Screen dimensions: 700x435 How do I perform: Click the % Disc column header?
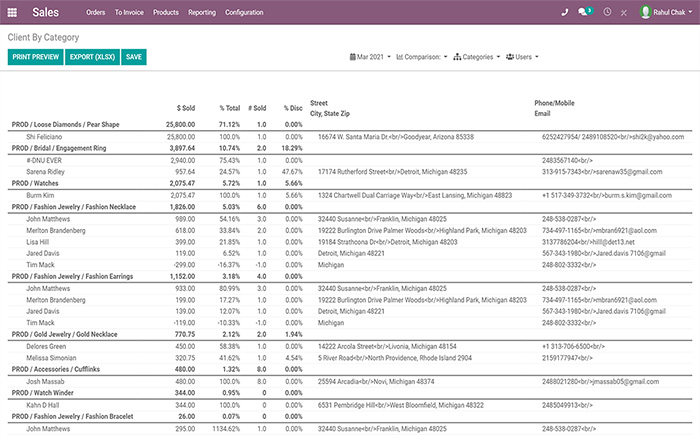tap(293, 108)
